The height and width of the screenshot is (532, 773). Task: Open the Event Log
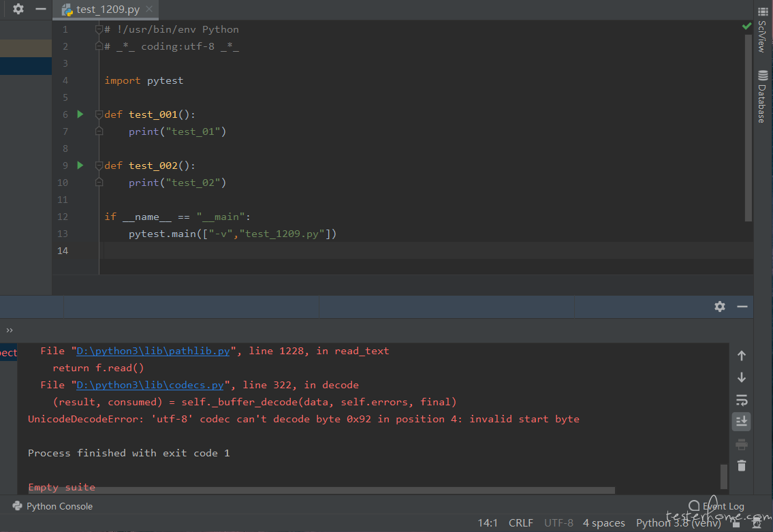click(716, 506)
